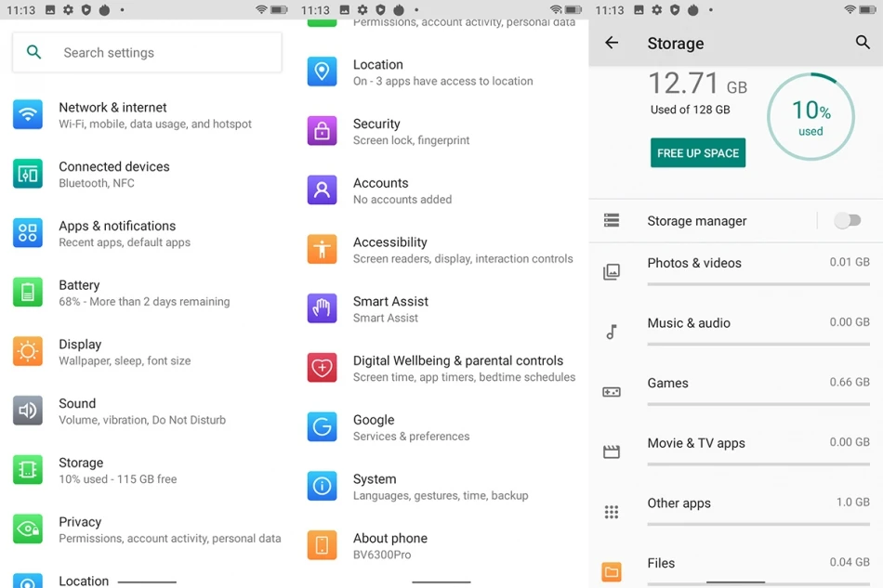The height and width of the screenshot is (588, 883).
Task: Open Privacy permissions entry
Action: [147, 529]
